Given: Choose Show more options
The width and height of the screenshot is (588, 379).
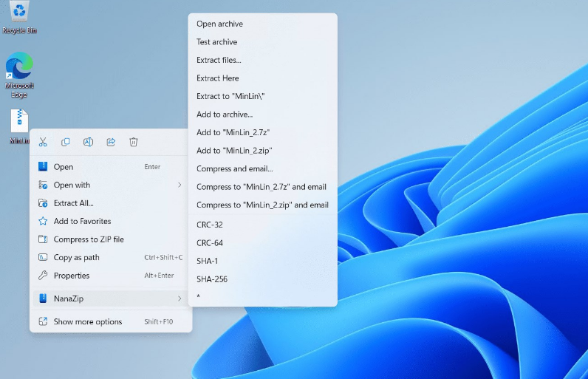Looking at the screenshot, I should pos(110,321).
